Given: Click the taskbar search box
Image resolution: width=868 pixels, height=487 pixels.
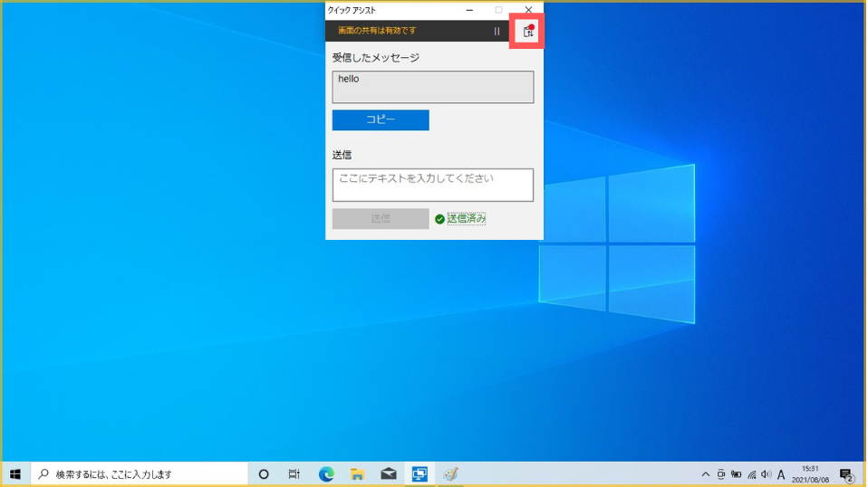Looking at the screenshot, I should click(140, 474).
